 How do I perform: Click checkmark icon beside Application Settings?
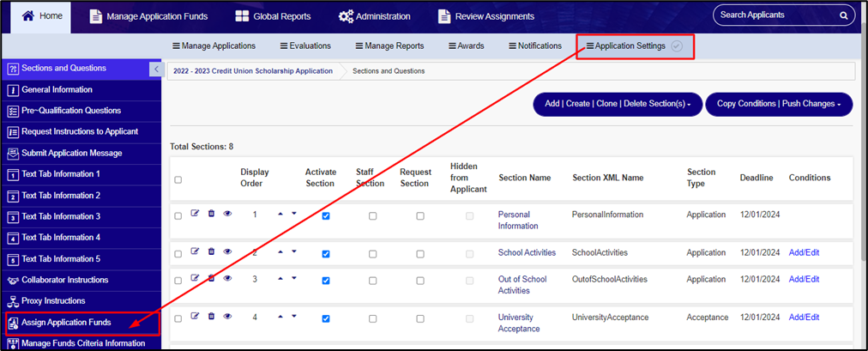[676, 46]
